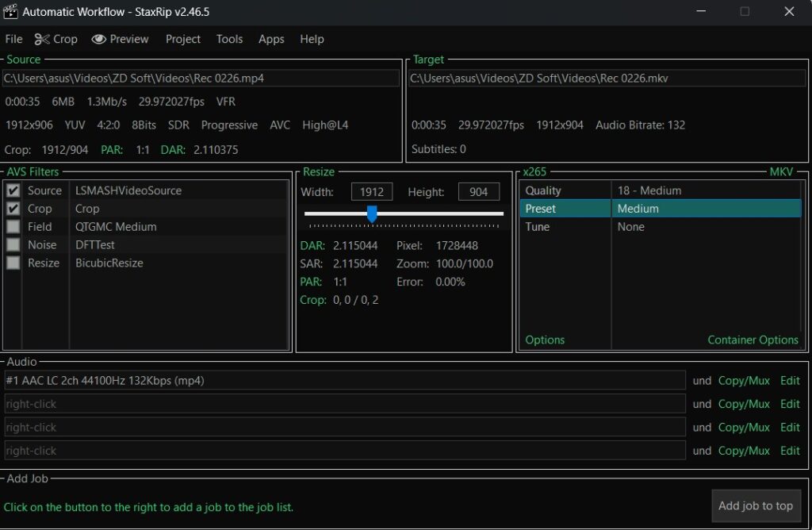Click the resize slider handle
812x530 pixels.
(371, 214)
